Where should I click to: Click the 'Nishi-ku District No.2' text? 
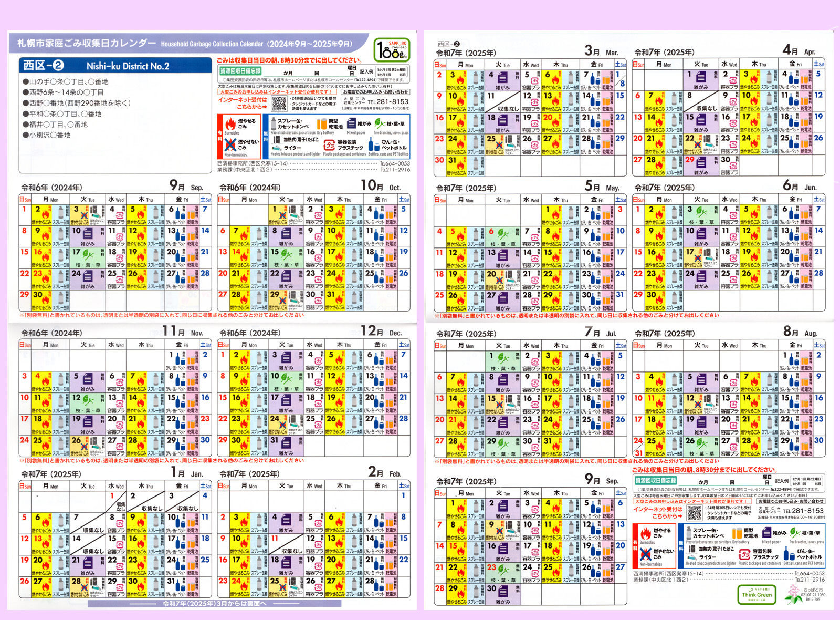coord(128,66)
